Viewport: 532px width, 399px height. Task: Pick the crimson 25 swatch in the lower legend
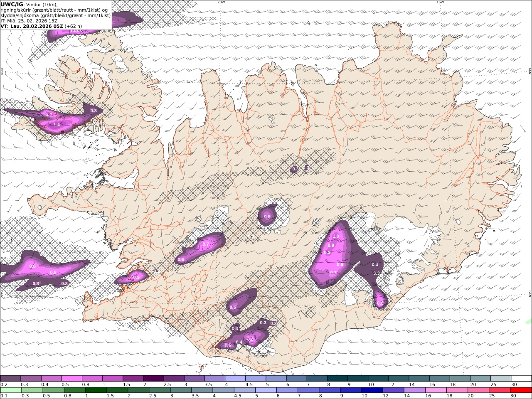pos(499,390)
